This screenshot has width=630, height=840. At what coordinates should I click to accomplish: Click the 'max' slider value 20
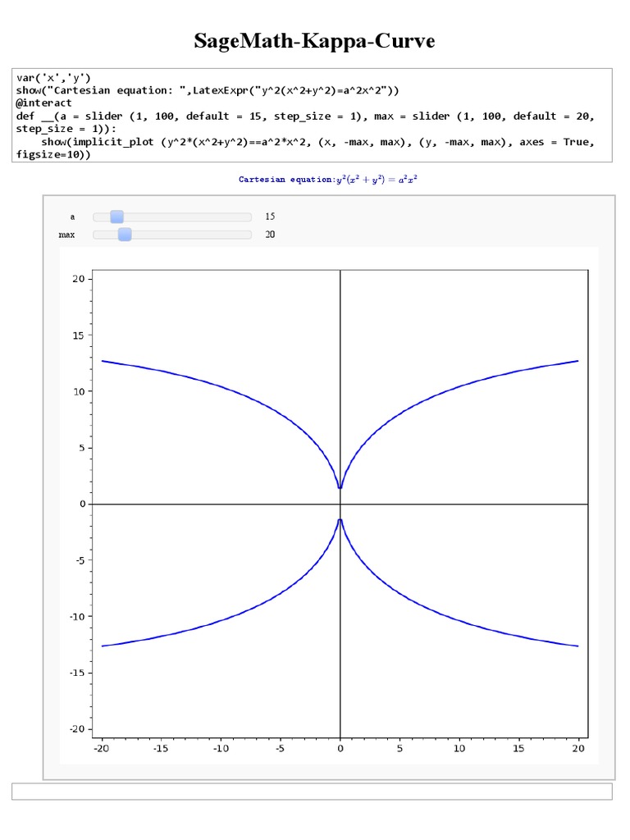coord(270,235)
